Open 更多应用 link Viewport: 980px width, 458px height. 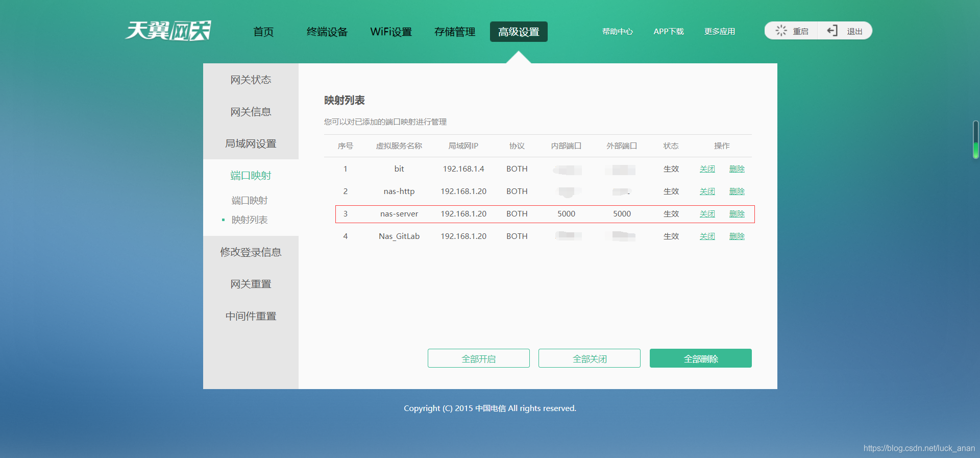pos(719,32)
